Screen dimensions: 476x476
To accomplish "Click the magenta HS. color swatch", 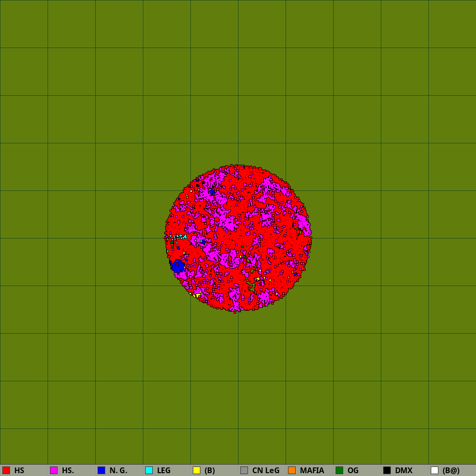I will pyautogui.click(x=54, y=470).
